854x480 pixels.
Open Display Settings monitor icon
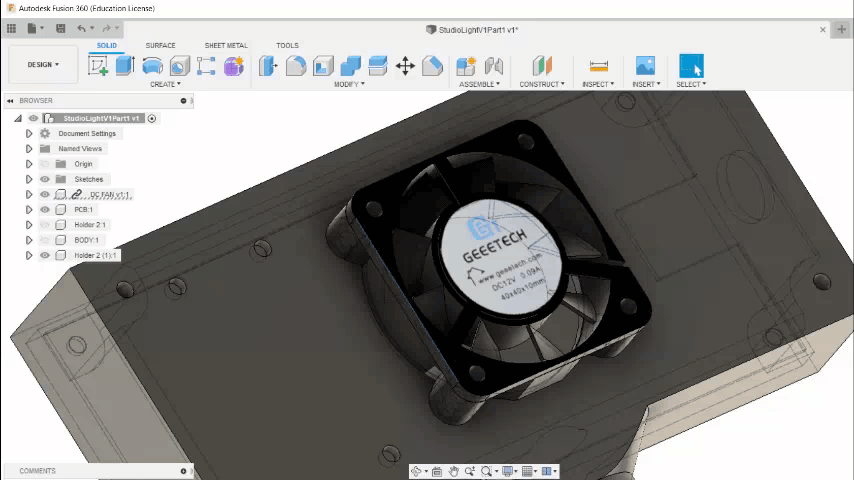point(507,471)
